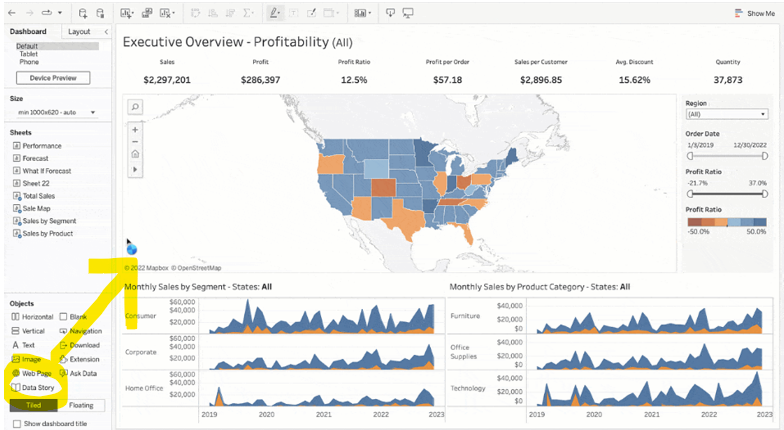This screenshot has height=430, width=784.
Task: Click the Duplicate sheet icon
Action: point(147,13)
